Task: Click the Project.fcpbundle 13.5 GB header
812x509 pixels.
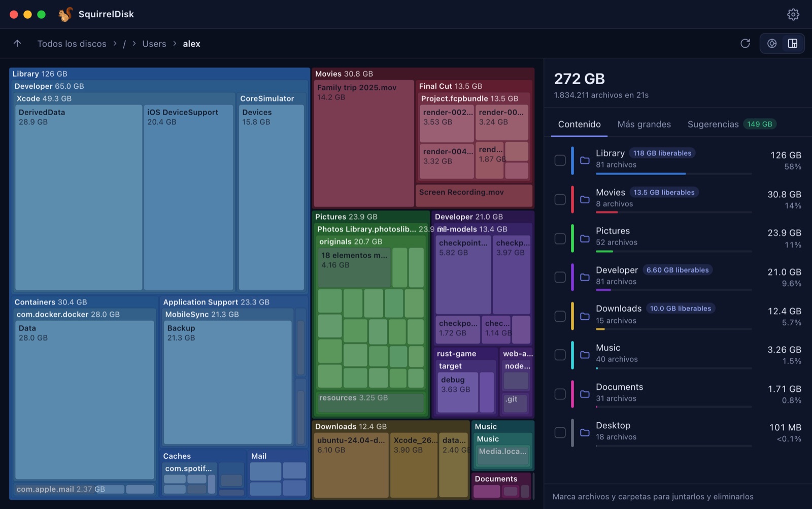Action: coord(469,98)
